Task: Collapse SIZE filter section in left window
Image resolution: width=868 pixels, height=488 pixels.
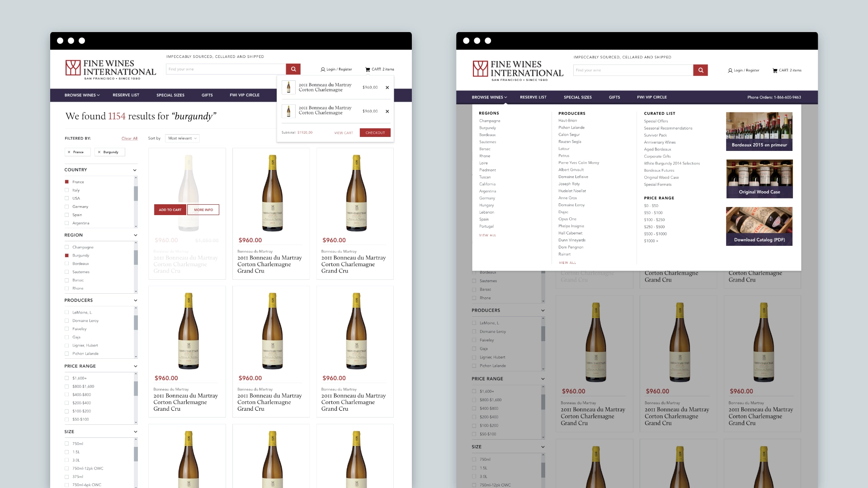Action: [x=135, y=432]
